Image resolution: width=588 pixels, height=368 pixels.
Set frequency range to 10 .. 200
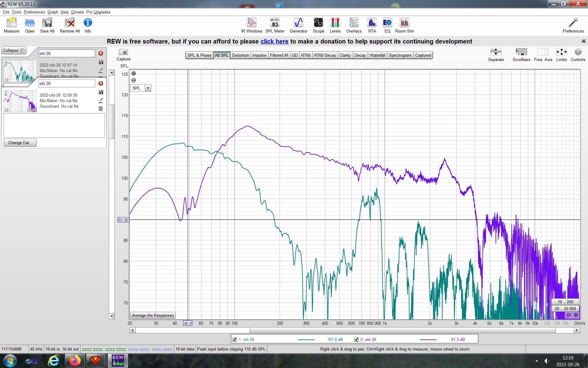click(565, 302)
